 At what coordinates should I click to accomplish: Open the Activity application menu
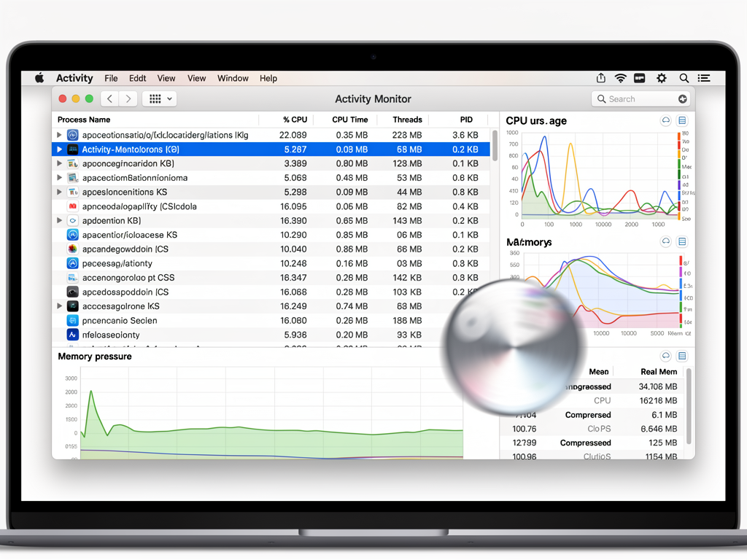[74, 78]
